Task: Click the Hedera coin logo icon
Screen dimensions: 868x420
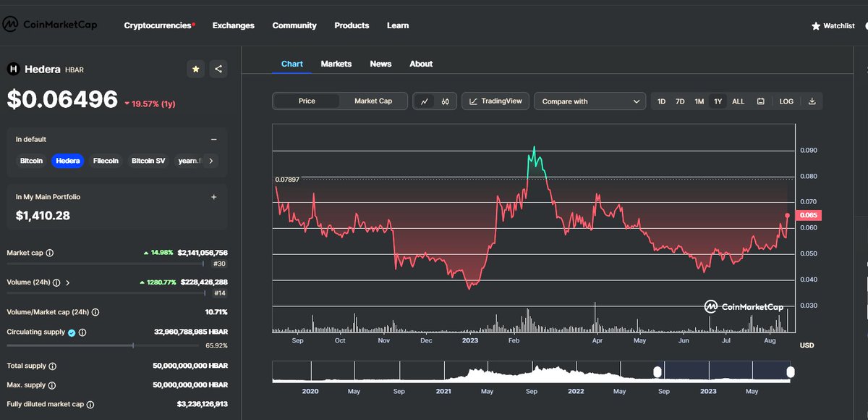Action: point(13,70)
